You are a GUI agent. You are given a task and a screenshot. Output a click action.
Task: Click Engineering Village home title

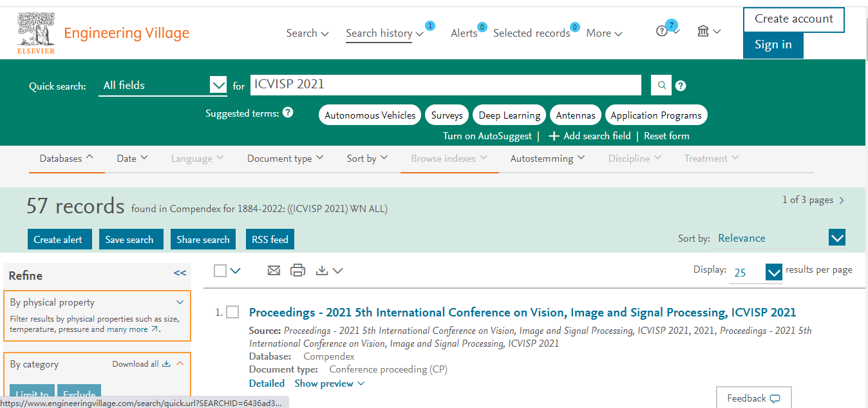click(126, 33)
